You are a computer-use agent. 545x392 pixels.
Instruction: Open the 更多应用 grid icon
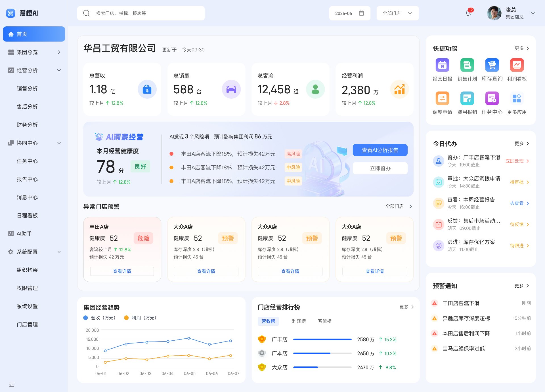(x=517, y=98)
